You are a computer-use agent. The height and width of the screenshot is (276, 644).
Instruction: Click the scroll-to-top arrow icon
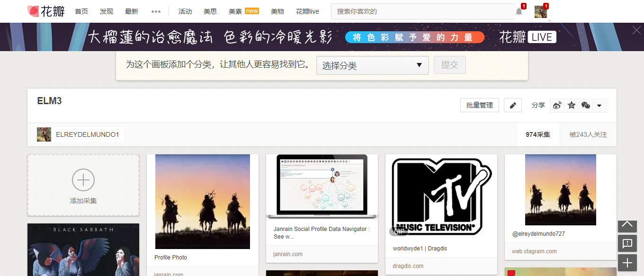[x=627, y=224]
